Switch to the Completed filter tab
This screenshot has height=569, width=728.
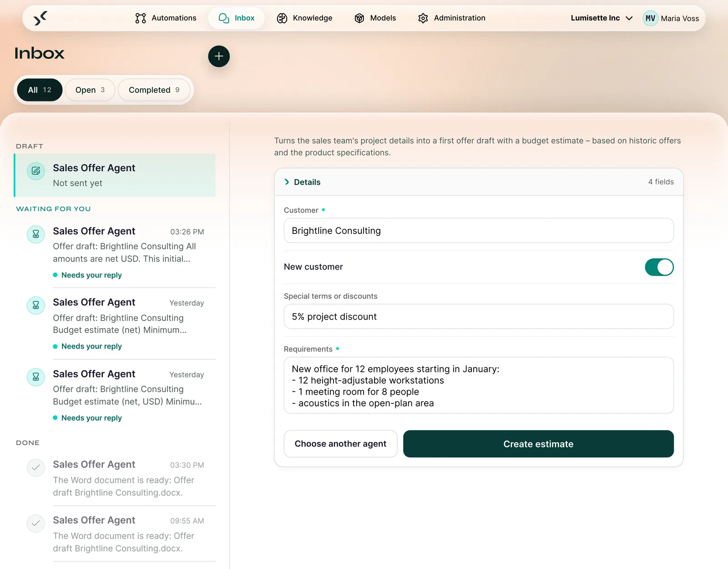(x=154, y=90)
